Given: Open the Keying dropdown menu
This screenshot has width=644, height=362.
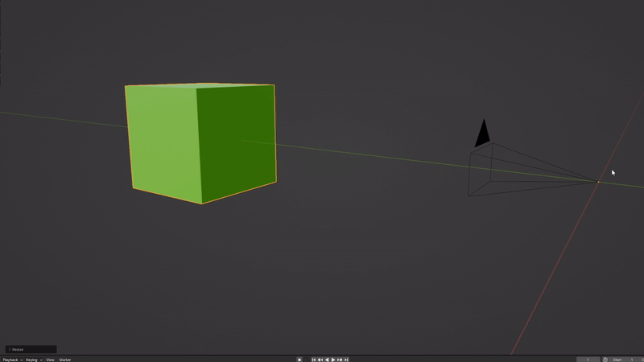Looking at the screenshot, I should [x=34, y=360].
